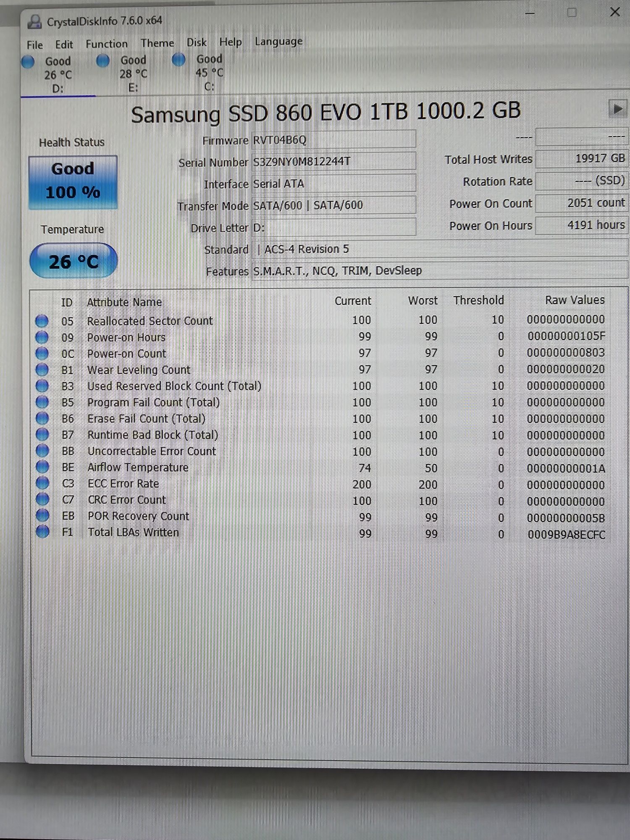The width and height of the screenshot is (630, 840).
Task: Click the status orb for Wear Leveling Count
Action: pyautogui.click(x=42, y=370)
